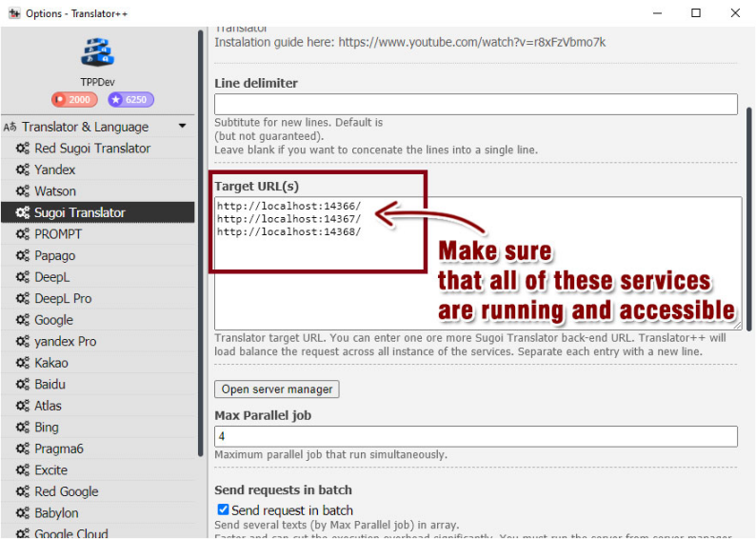756x539 pixels.
Task: Click the gear icon beside Yandex
Action: coord(22,170)
